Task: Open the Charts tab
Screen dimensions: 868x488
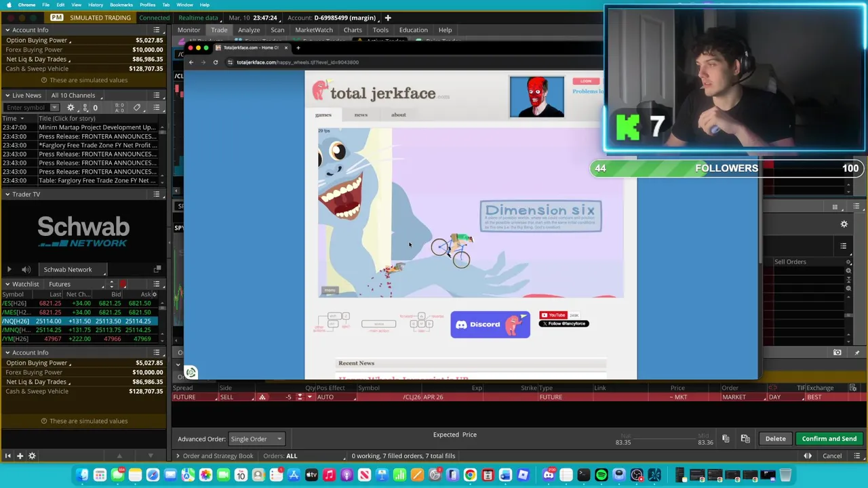Action: 353,30
